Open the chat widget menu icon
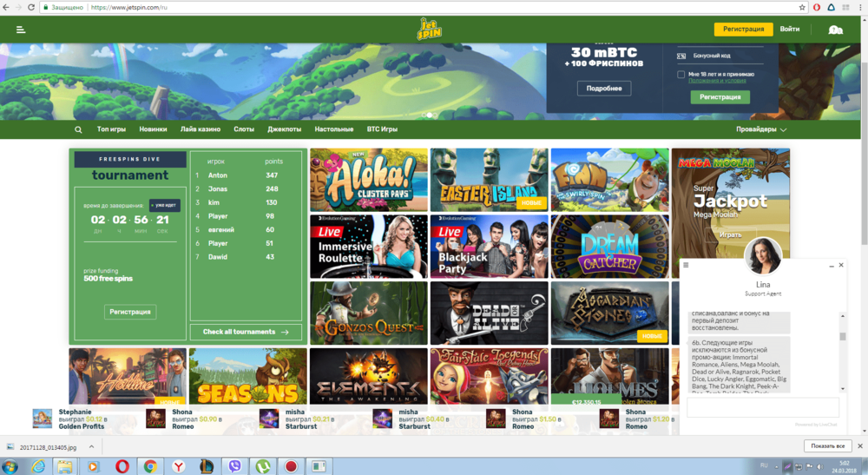This screenshot has width=868, height=475. (x=686, y=265)
